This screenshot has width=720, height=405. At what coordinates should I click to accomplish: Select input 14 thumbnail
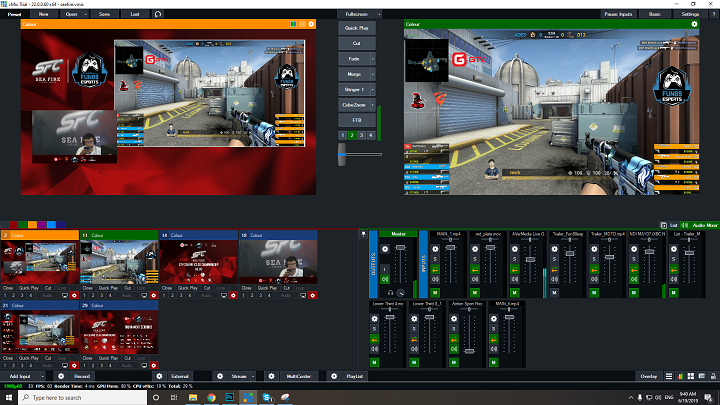pyautogui.click(x=199, y=262)
